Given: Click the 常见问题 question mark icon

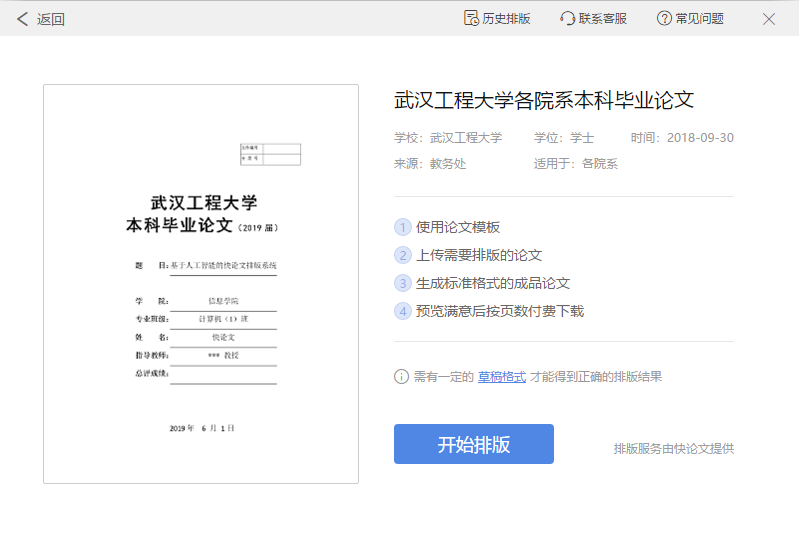Looking at the screenshot, I should click(664, 19).
